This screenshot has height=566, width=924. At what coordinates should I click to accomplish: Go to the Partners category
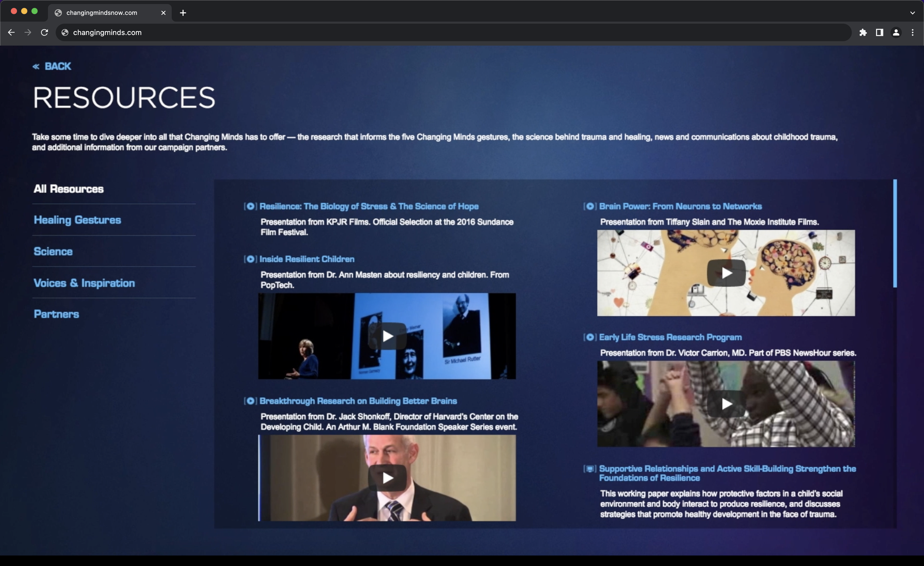pos(56,314)
